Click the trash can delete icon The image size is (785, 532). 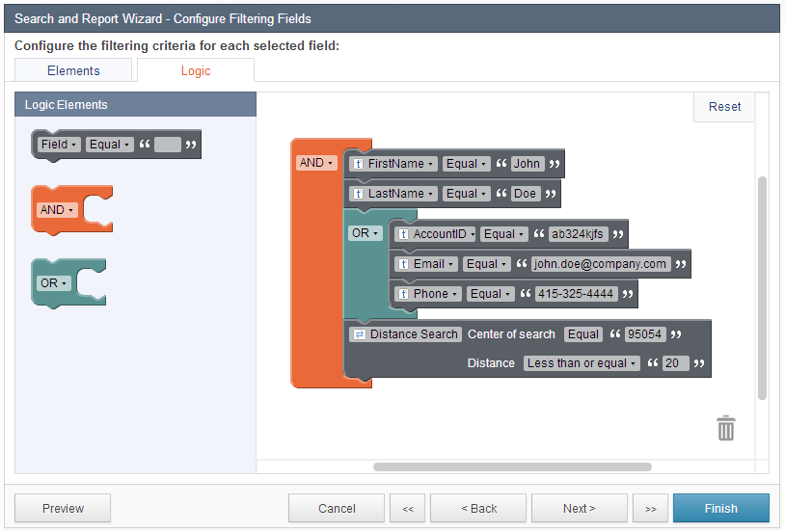pos(726,428)
